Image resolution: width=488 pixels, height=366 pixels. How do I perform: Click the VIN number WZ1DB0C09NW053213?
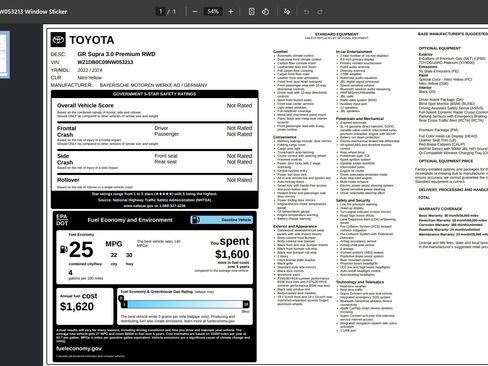coord(105,62)
